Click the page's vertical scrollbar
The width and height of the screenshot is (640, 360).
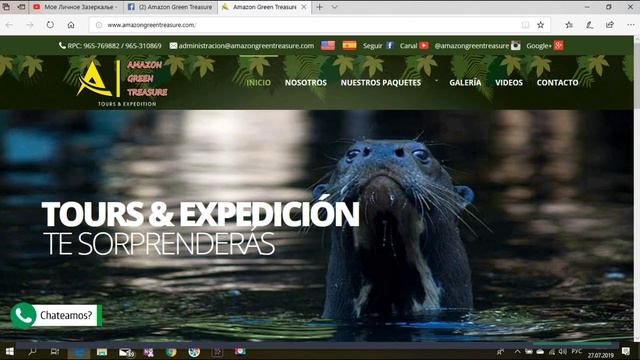click(637, 188)
